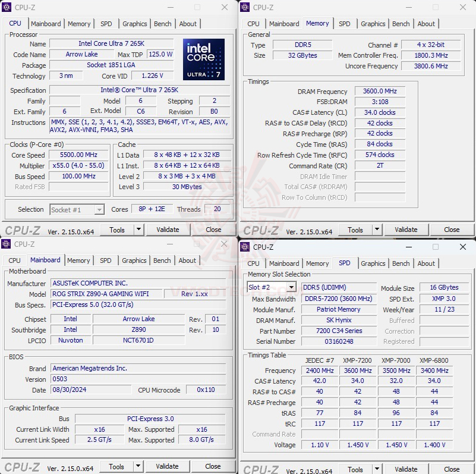Click CPU-Z app icon in Memory window title
The image size is (476, 474).
[x=245, y=7]
